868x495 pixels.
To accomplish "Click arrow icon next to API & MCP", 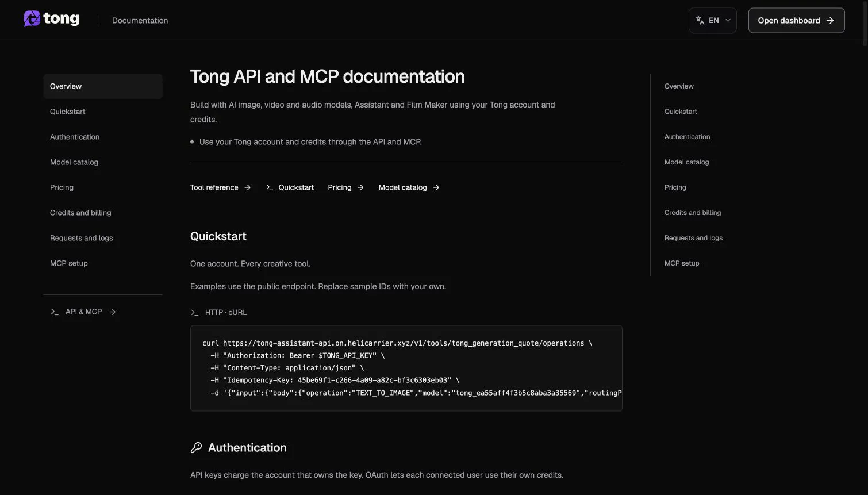I will click(113, 312).
